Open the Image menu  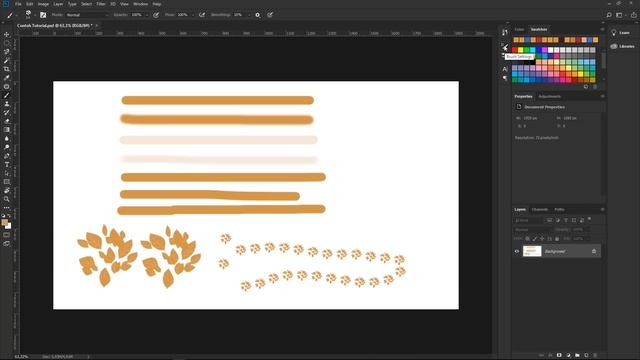(x=43, y=4)
